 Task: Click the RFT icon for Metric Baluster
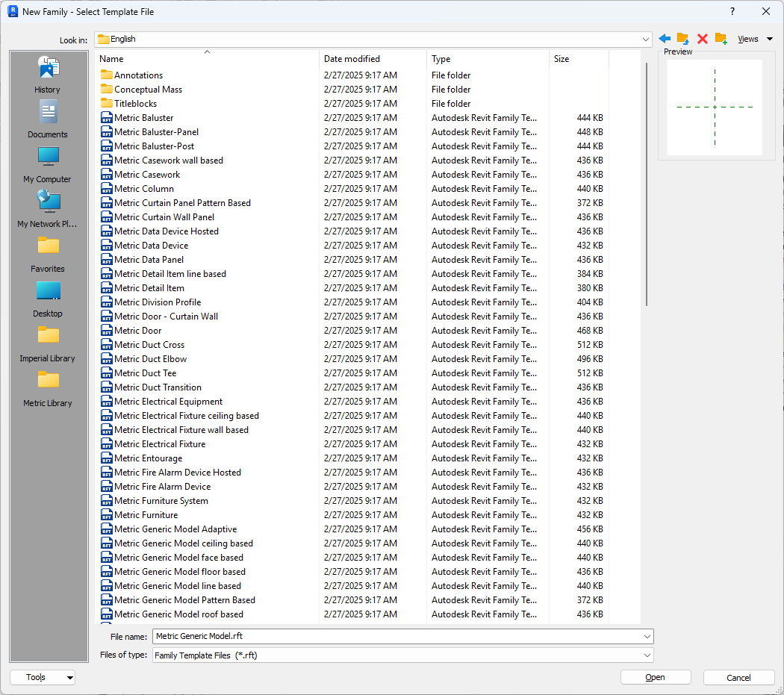click(x=107, y=117)
